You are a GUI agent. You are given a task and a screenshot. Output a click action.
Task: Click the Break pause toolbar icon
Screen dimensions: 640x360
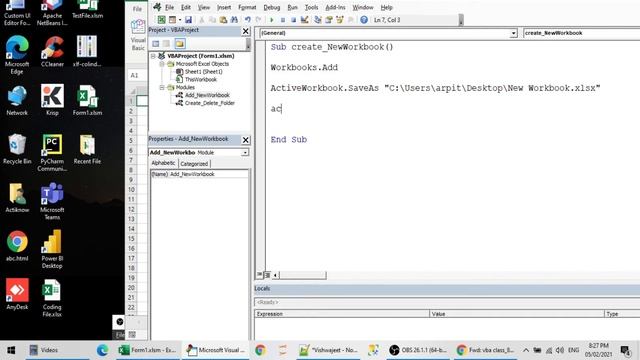coord(282,20)
